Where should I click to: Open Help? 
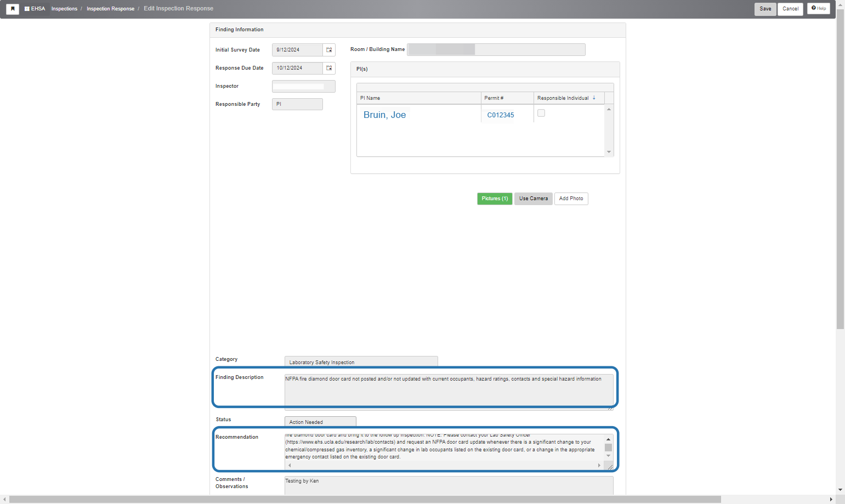coord(819,8)
